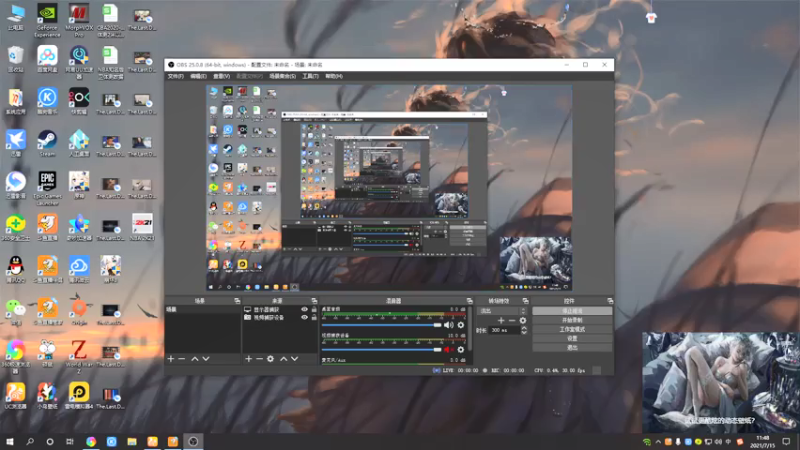Open the Edit menu in OBS
800x450 pixels.
(198, 76)
